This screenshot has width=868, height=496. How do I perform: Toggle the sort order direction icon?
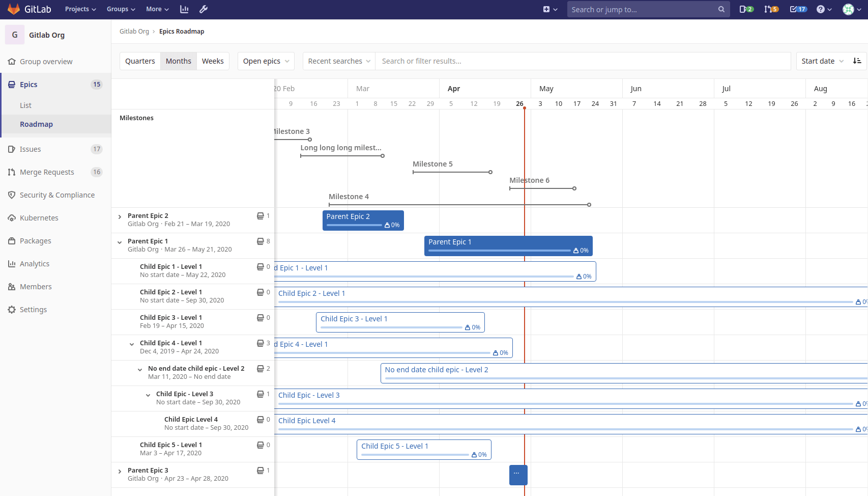tap(857, 61)
